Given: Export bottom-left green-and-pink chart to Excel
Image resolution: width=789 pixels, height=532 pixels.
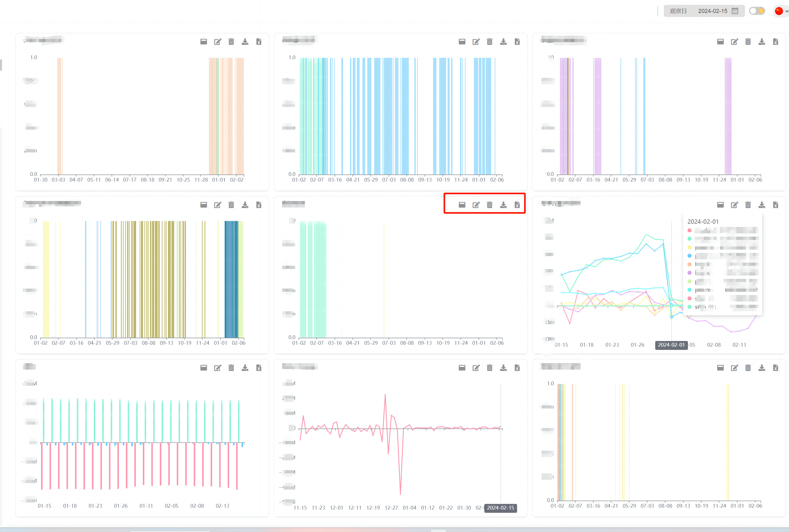Looking at the screenshot, I should (259, 368).
